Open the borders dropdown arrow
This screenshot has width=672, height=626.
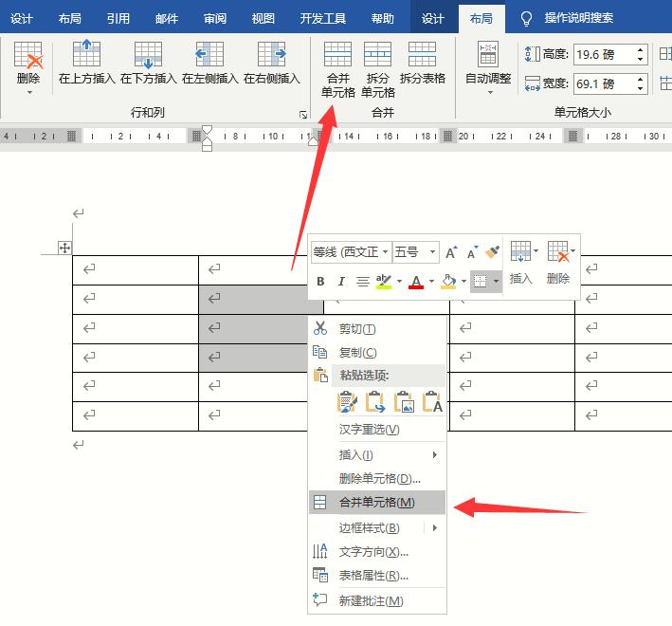[x=496, y=282]
